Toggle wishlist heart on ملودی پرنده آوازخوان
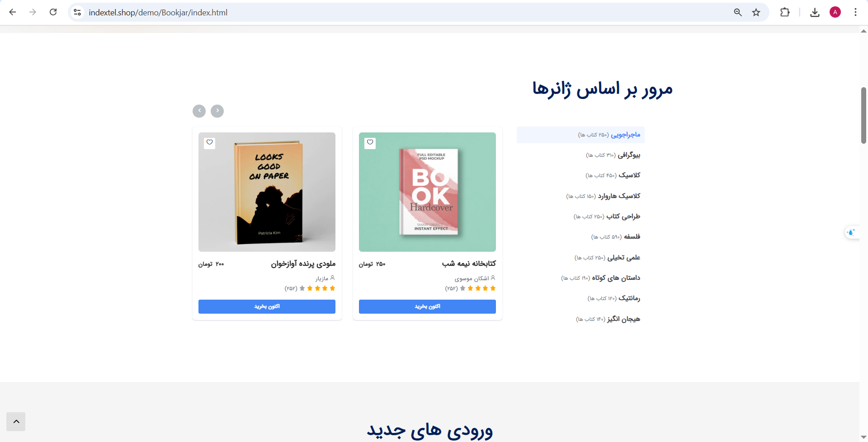Screen dimensions: 868x442 click(210, 143)
